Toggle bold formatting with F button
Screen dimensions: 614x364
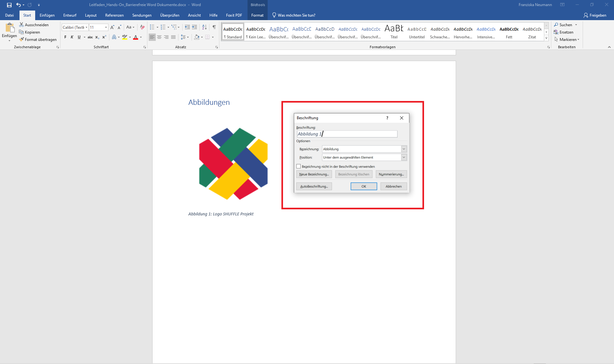point(66,37)
